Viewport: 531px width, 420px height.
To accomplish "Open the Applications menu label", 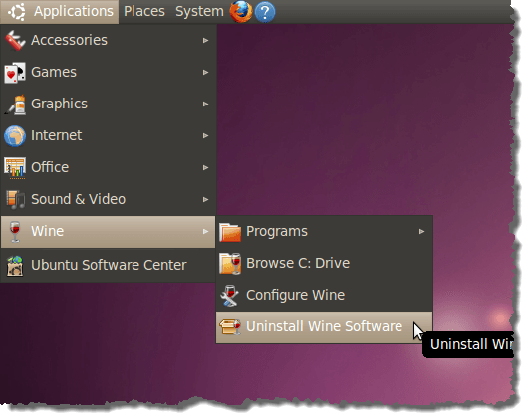I will [73, 12].
